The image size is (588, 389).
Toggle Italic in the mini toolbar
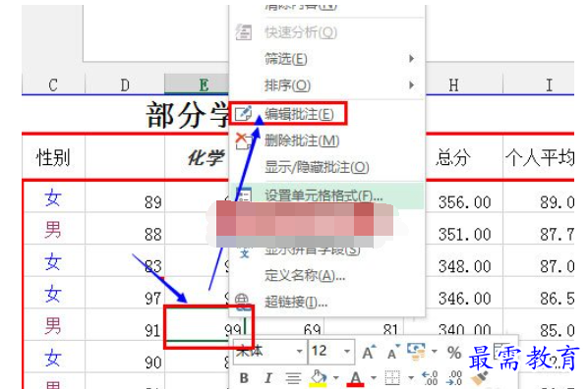click(268, 378)
